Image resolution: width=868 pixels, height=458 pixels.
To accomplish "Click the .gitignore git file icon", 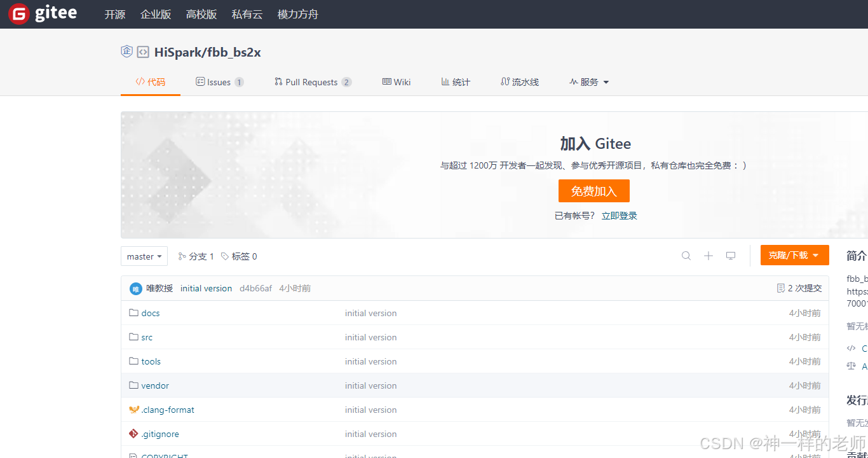I will [x=133, y=434].
